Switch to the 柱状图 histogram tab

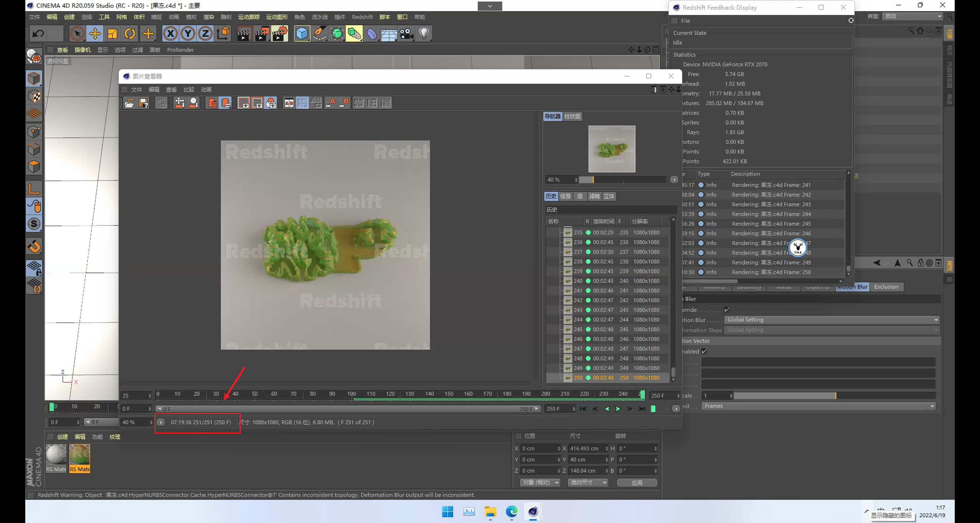coord(572,116)
